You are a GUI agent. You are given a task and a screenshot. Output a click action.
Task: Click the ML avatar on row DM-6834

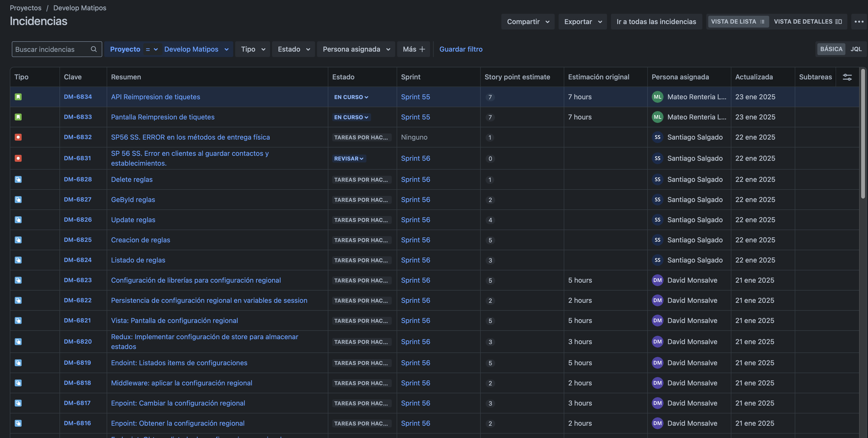tap(657, 97)
